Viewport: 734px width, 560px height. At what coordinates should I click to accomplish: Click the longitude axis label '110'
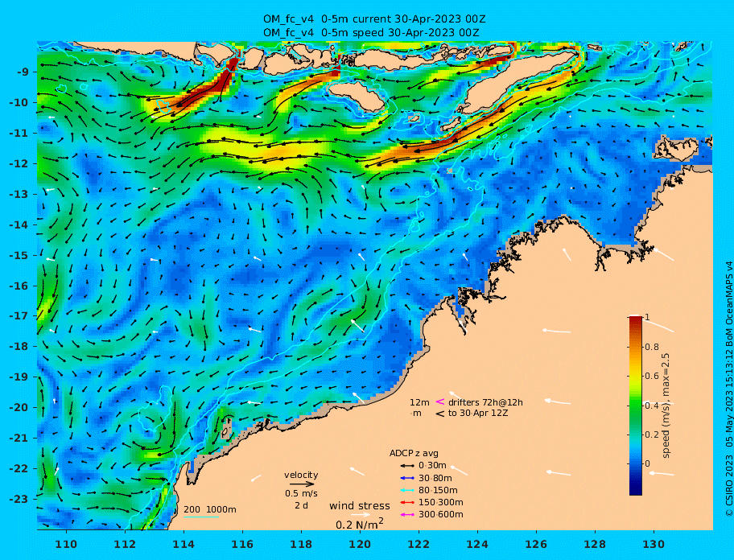67,544
